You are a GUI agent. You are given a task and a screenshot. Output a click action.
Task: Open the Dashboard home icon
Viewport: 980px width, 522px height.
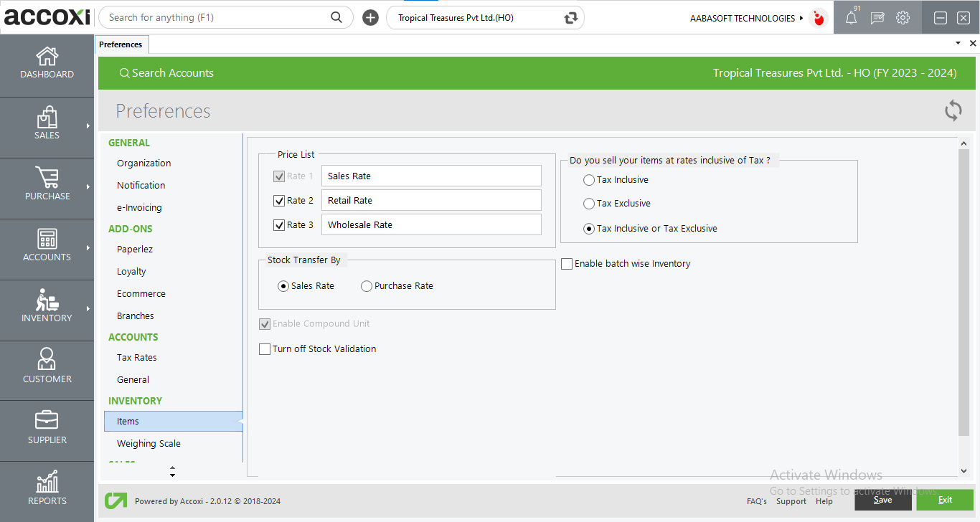point(47,57)
